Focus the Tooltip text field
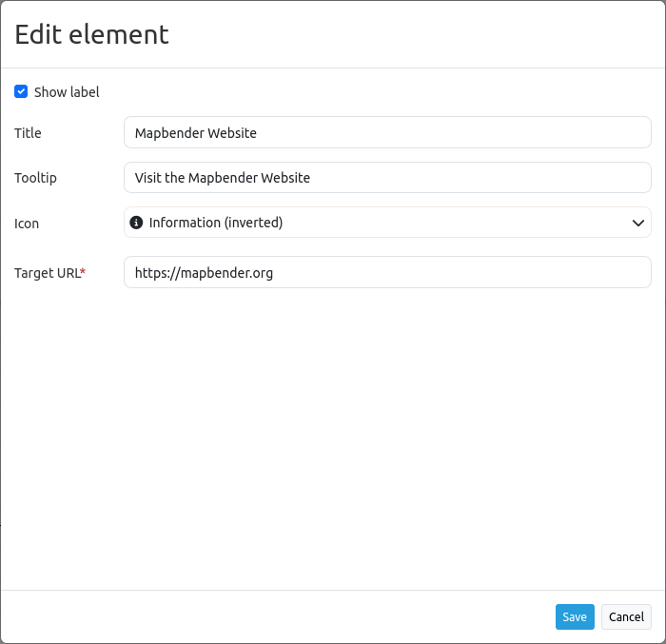Image resolution: width=666 pixels, height=644 pixels. [x=387, y=178]
